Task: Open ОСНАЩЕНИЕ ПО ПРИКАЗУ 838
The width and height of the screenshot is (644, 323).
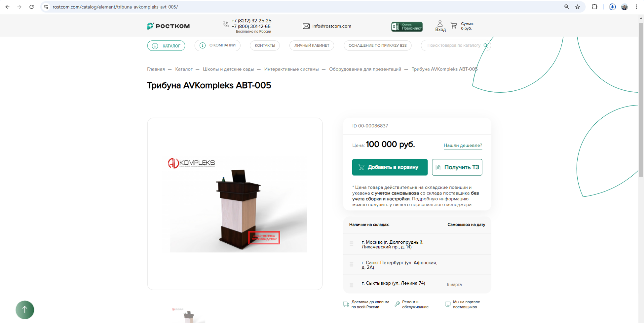Action: pos(378,45)
